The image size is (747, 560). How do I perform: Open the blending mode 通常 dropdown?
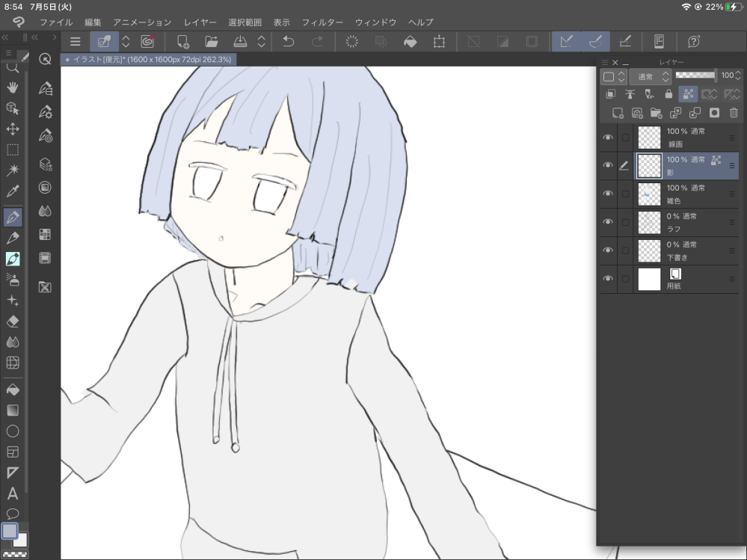coord(651,77)
